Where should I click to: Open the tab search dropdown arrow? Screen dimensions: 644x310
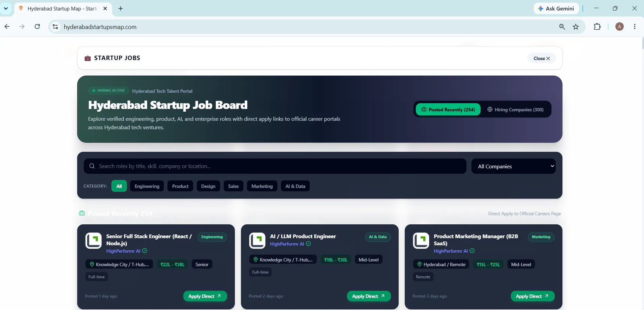[x=6, y=8]
